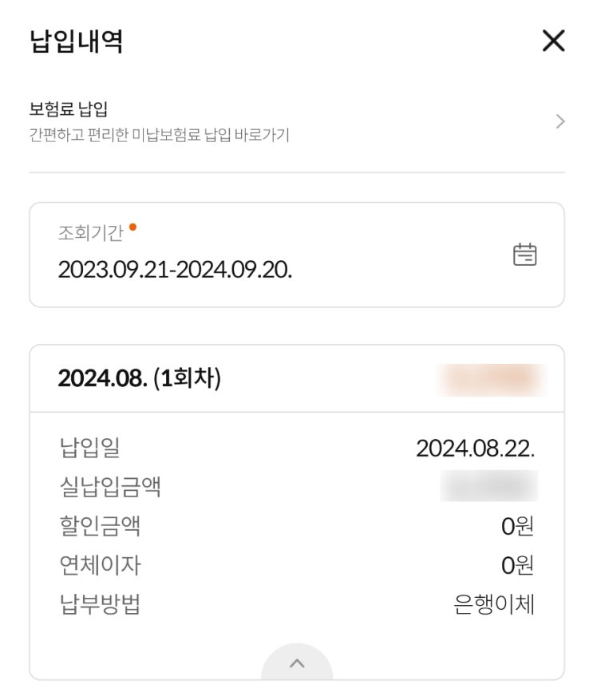593x700 pixels.
Task: Click the blurred amount in 1회차 header
Action: click(x=491, y=379)
